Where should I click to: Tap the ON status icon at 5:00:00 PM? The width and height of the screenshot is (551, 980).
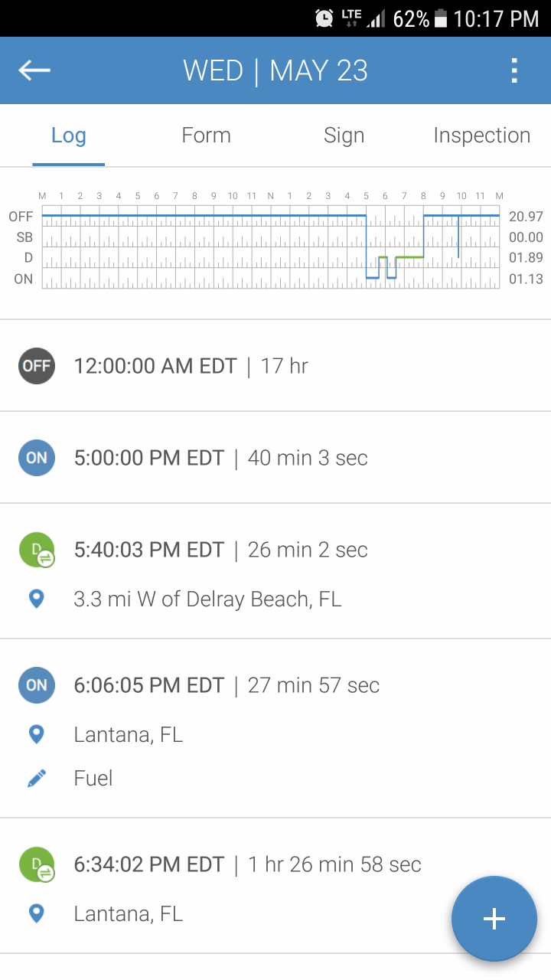(x=37, y=458)
